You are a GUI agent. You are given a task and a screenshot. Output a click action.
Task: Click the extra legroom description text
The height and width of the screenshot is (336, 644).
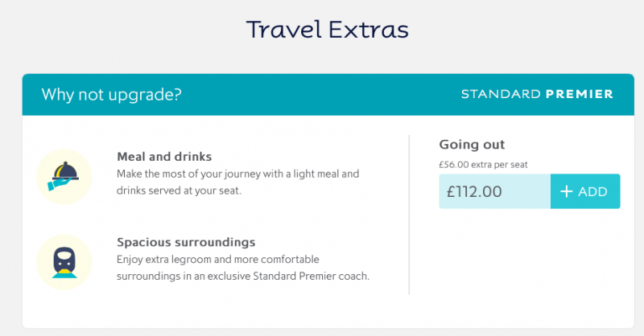tap(243, 268)
